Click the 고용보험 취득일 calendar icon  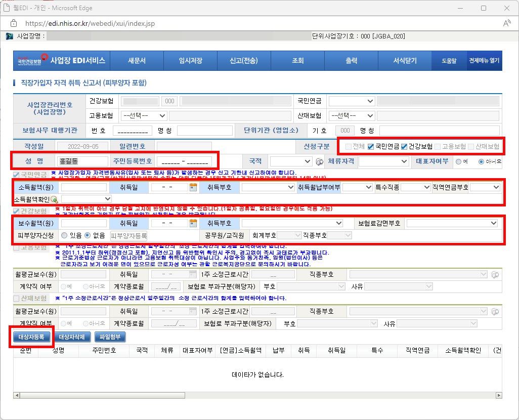click(x=193, y=274)
